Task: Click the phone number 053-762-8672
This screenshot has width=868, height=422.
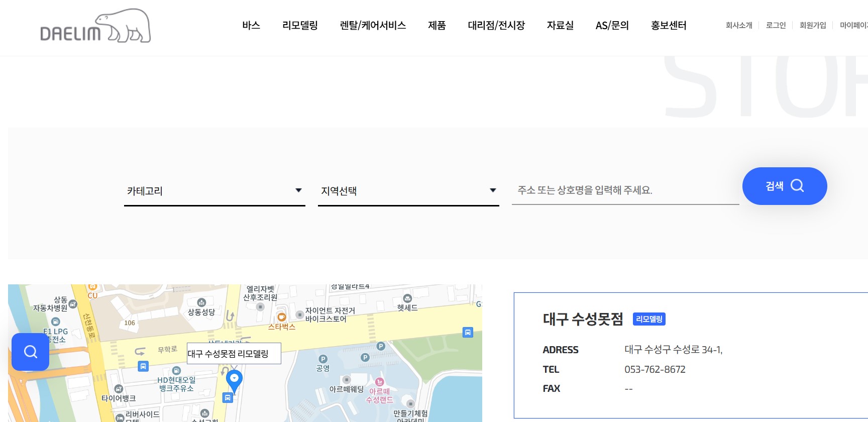Action: tap(655, 369)
